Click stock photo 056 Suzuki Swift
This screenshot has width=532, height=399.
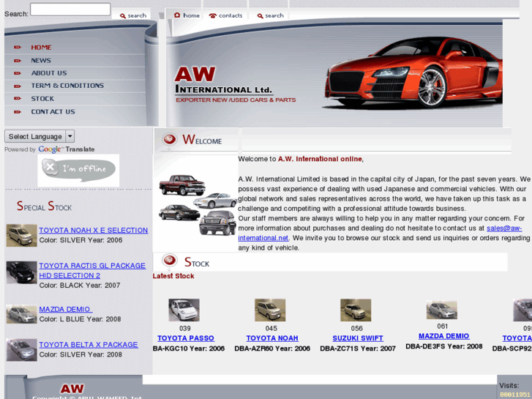click(x=356, y=310)
